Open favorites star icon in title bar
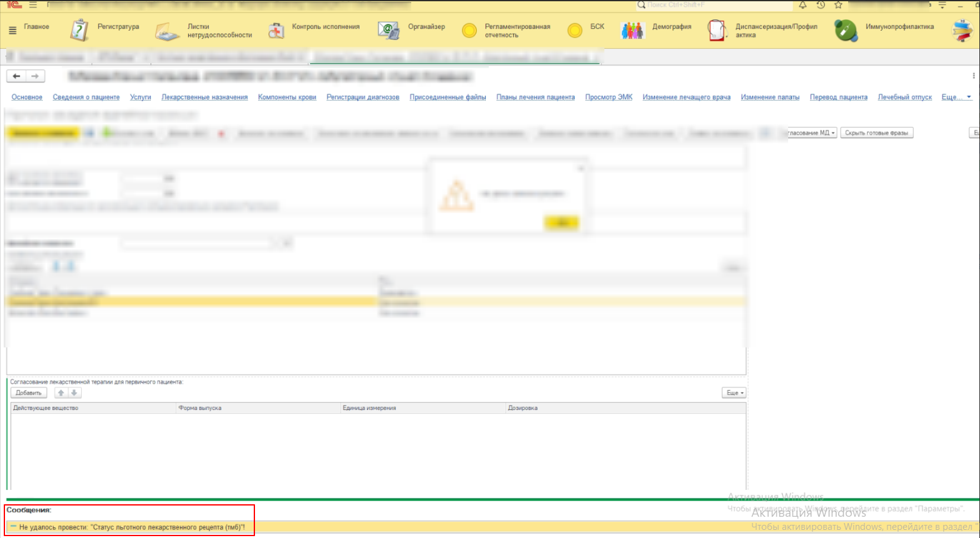This screenshot has height=538, width=980. tap(839, 5)
